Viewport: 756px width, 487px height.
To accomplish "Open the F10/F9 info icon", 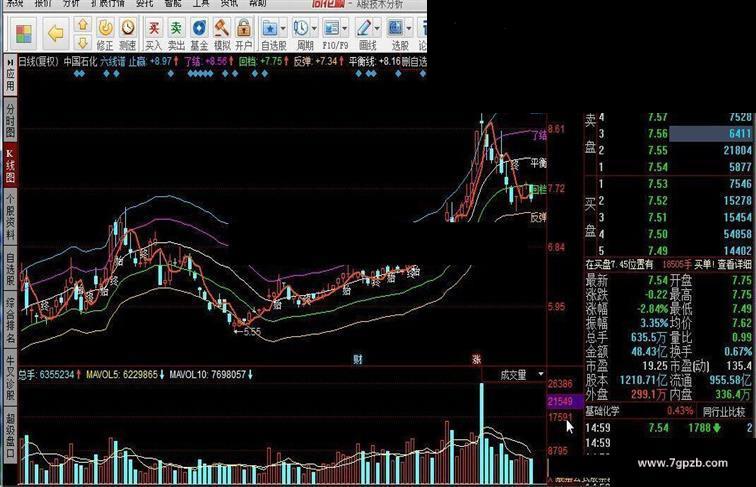I will (331, 28).
